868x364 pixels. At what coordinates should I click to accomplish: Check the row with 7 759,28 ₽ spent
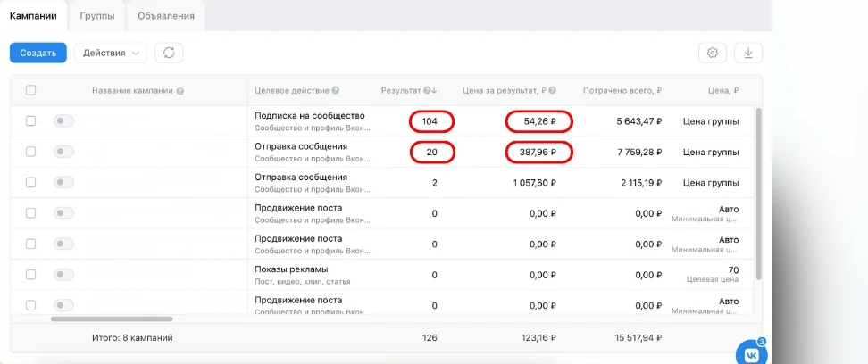click(x=31, y=152)
